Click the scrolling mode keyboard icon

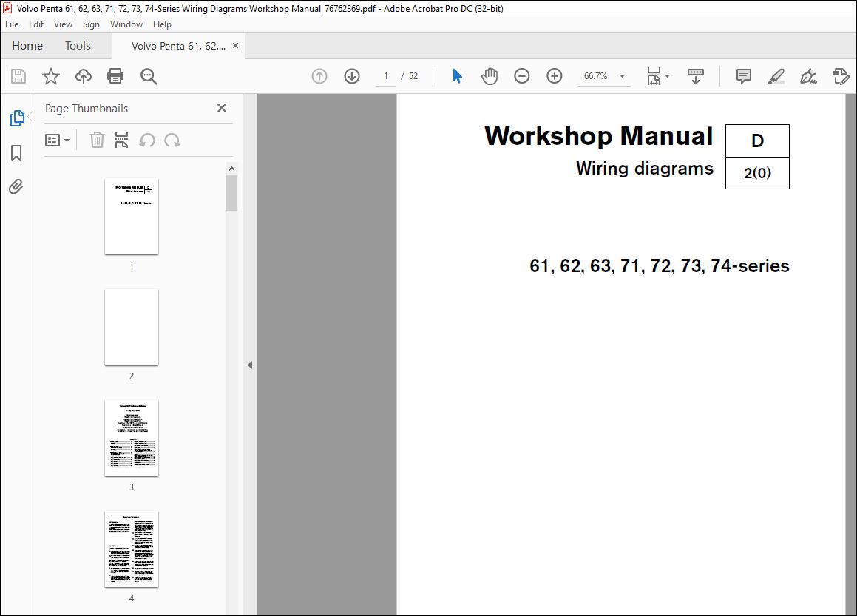696,76
